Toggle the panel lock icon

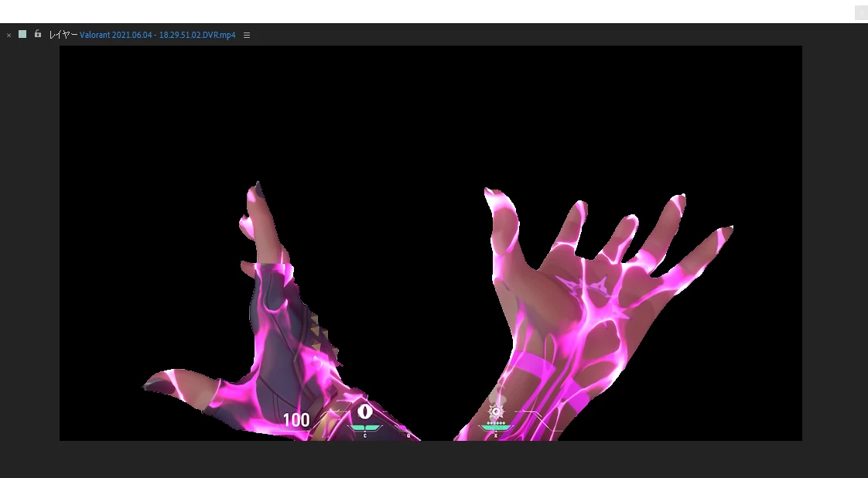click(38, 34)
